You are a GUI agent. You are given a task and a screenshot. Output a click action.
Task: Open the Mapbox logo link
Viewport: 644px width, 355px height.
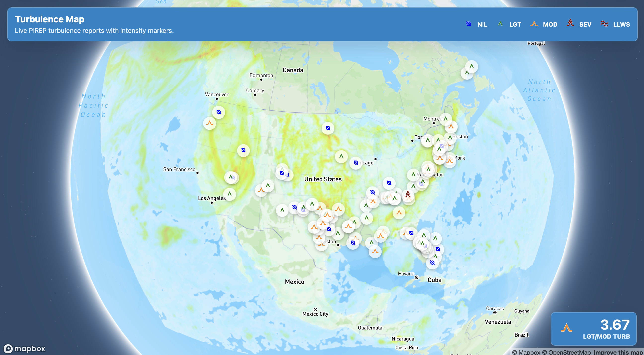[x=25, y=348]
